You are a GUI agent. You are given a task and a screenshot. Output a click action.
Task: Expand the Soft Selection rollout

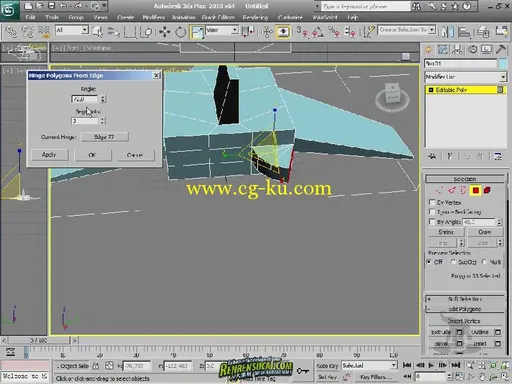tap(465, 299)
